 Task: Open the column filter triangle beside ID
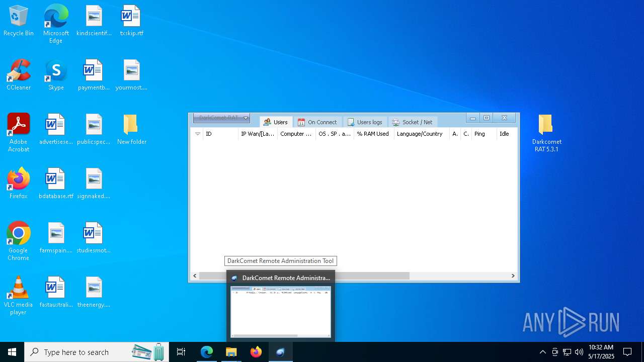(197, 134)
